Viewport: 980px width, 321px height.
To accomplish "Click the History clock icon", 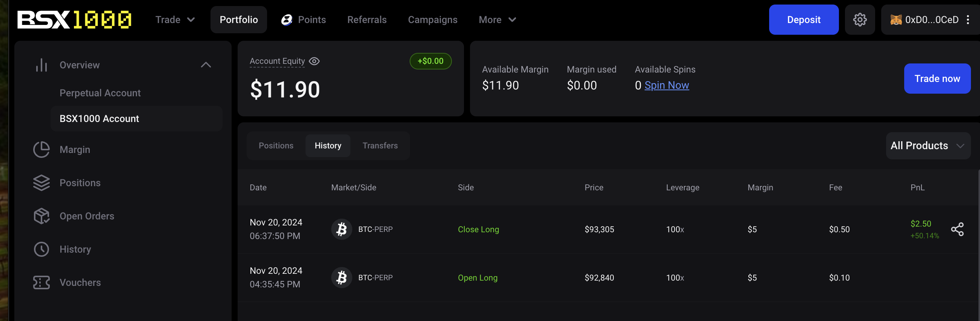I will pyautogui.click(x=41, y=249).
